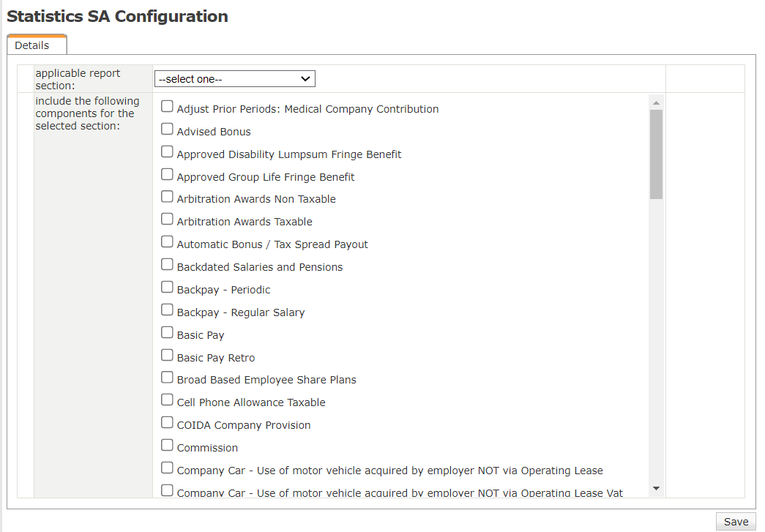
Task: Switch to the Details tab
Action: coord(32,45)
